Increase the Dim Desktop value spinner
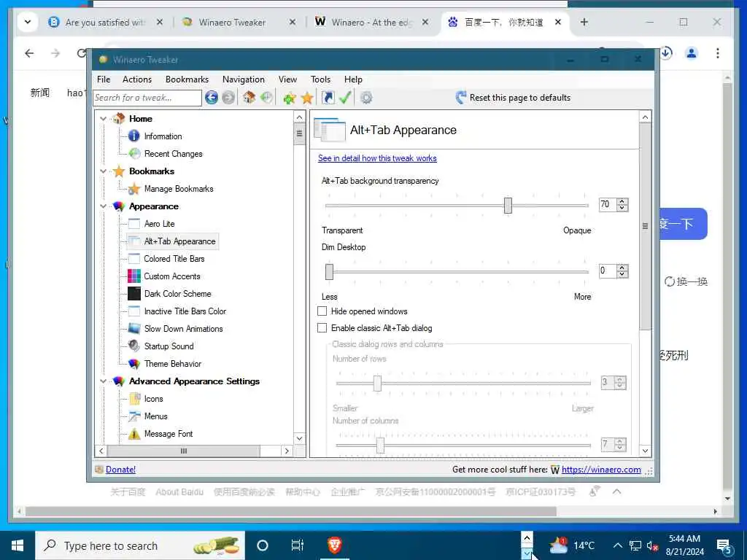The image size is (747, 560). pos(622,268)
